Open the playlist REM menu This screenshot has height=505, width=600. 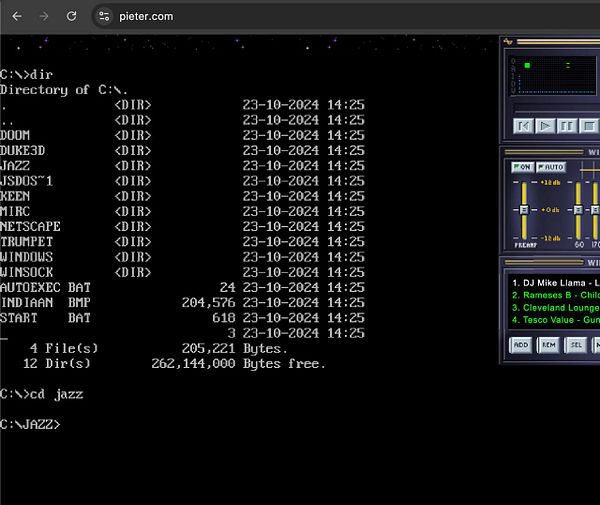(x=548, y=344)
